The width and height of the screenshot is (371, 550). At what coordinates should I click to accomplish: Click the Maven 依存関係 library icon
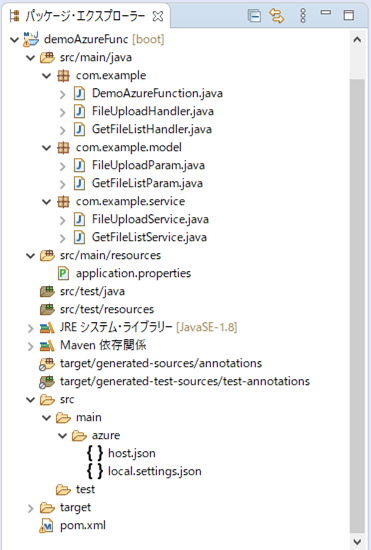[x=47, y=346]
